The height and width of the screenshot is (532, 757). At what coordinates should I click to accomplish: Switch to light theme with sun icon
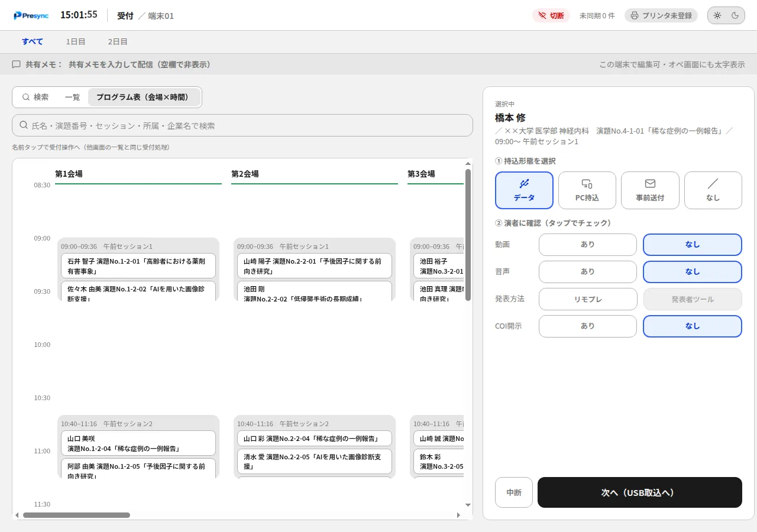(x=717, y=15)
